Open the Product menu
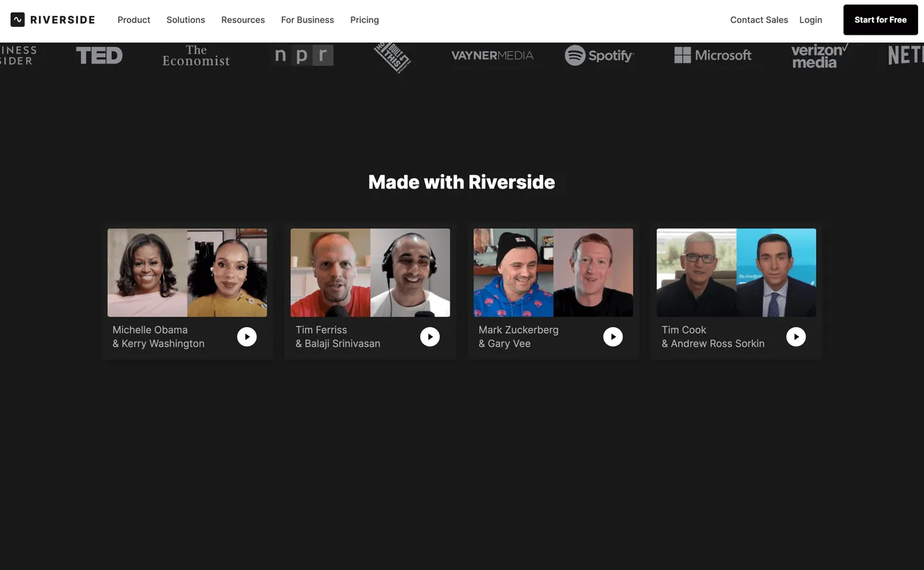This screenshot has height=570, width=924. click(134, 20)
